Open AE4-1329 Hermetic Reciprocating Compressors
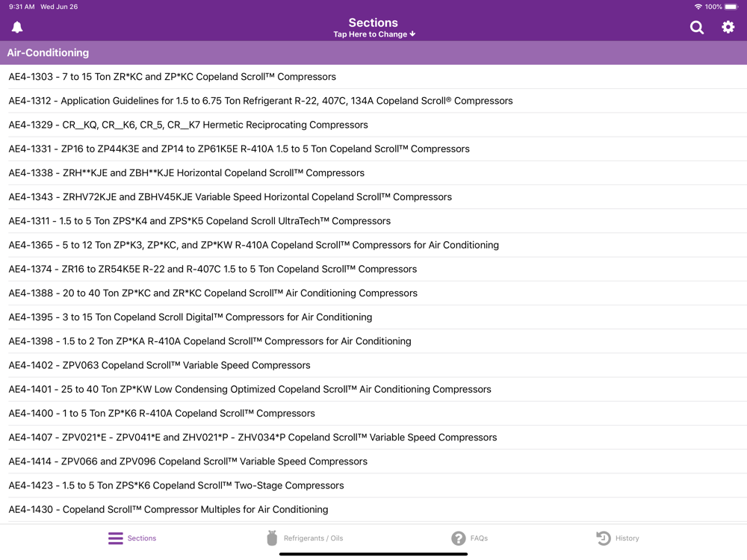This screenshot has width=747, height=560. point(373,125)
